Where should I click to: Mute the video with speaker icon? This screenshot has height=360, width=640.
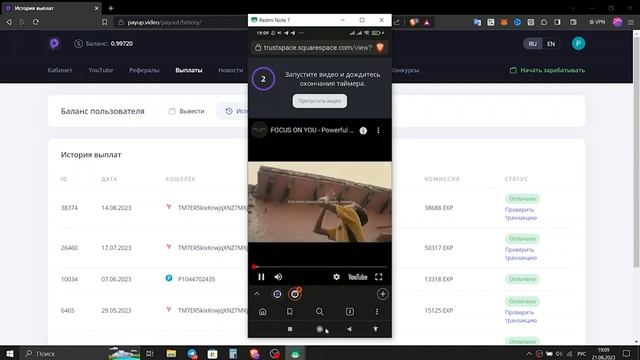(x=278, y=277)
